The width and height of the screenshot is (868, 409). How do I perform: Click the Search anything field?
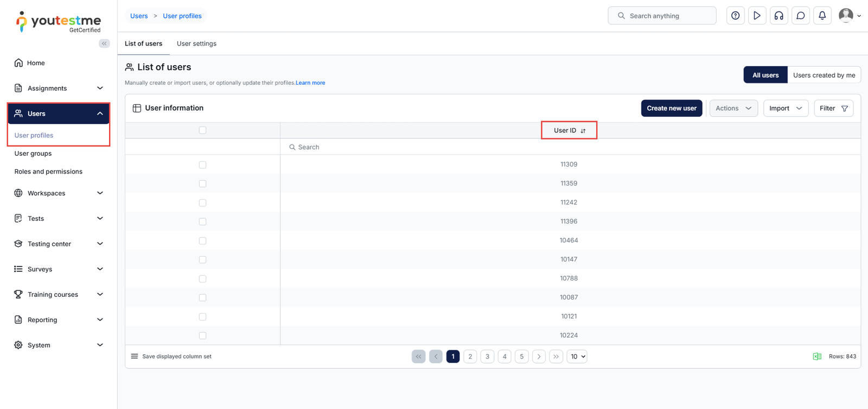(x=662, y=16)
